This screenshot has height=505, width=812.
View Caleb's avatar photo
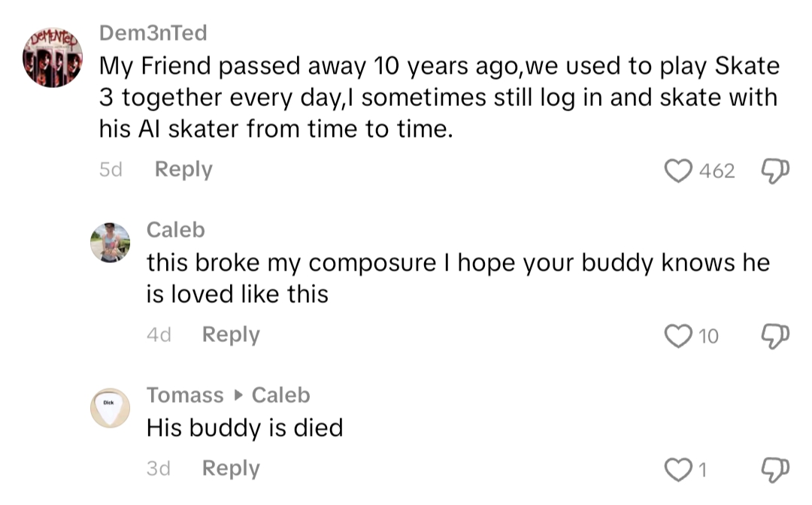[x=110, y=243]
